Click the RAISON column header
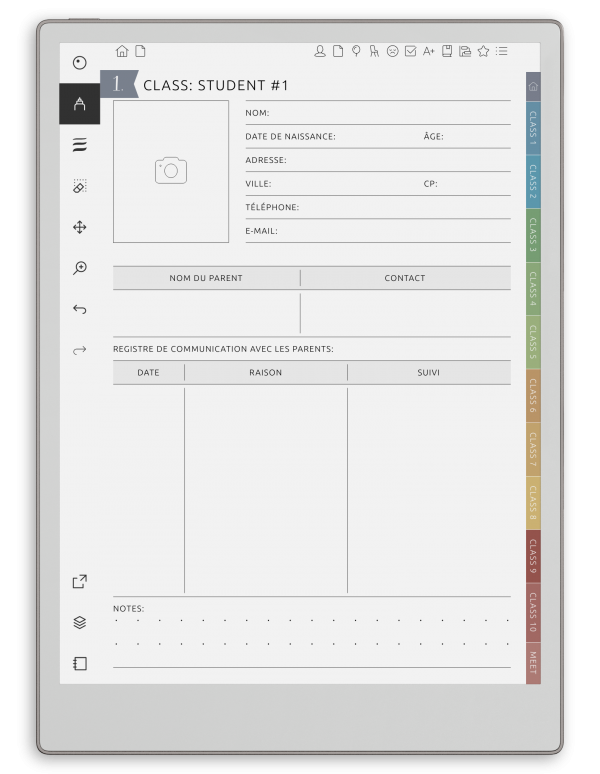Image resolution: width=600 pixels, height=774 pixels. 265,373
